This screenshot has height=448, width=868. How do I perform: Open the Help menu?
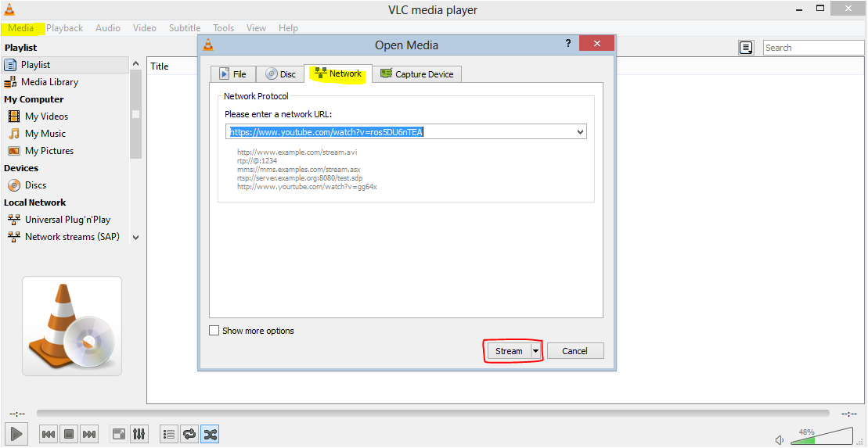pyautogui.click(x=288, y=27)
